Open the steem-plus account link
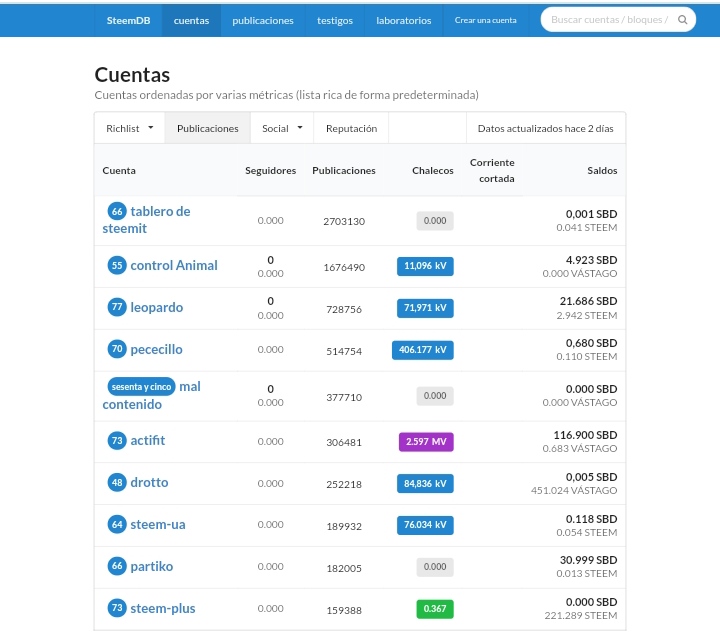Image resolution: width=720 pixels, height=641 pixels. click(x=163, y=608)
